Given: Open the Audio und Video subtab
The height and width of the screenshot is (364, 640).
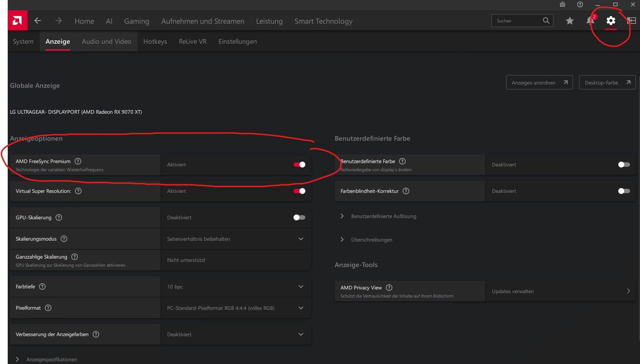Looking at the screenshot, I should pyautogui.click(x=107, y=42).
